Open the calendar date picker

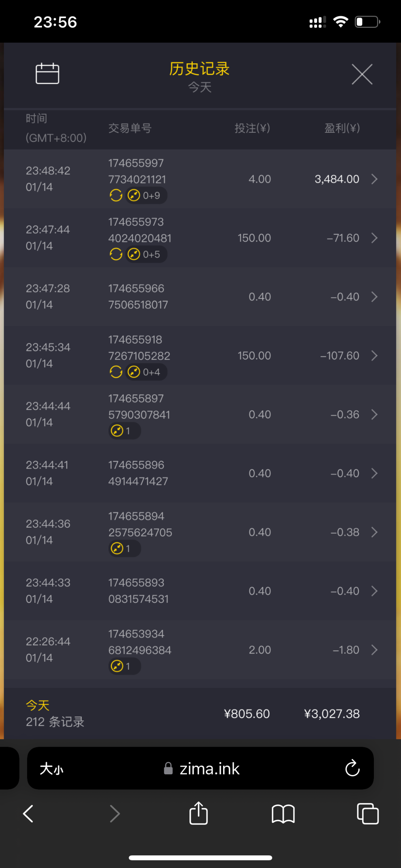click(47, 74)
